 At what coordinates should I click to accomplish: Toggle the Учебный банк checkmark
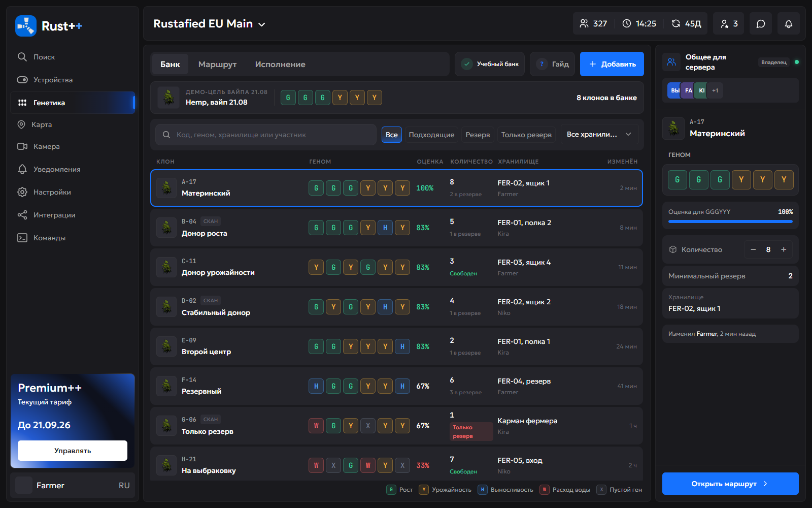pos(467,64)
